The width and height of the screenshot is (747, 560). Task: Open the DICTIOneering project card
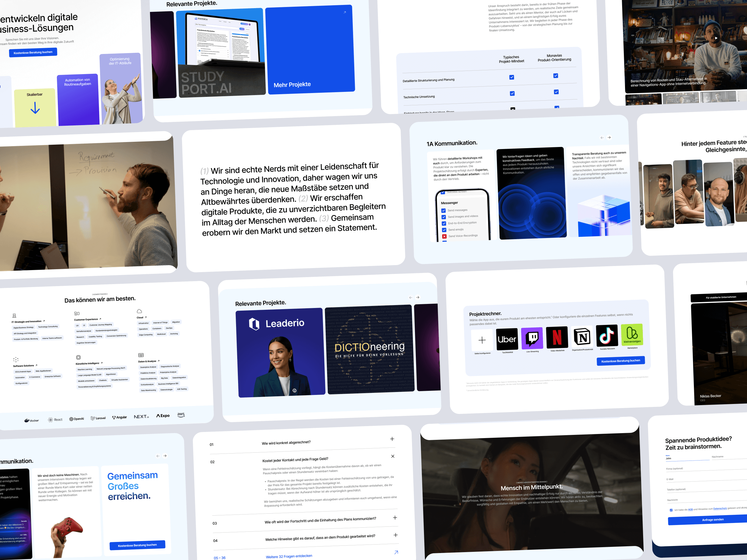click(369, 350)
